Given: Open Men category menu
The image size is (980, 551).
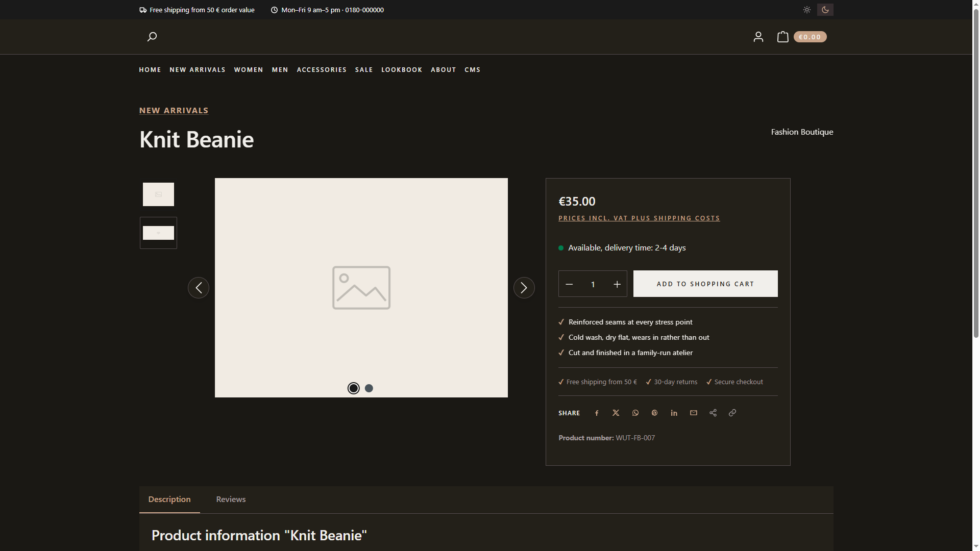Looking at the screenshot, I should click(x=280, y=70).
